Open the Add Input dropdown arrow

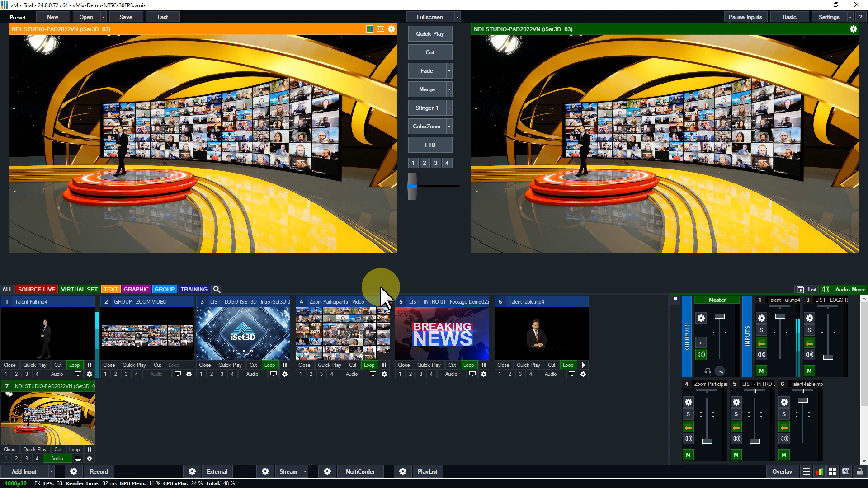point(51,471)
